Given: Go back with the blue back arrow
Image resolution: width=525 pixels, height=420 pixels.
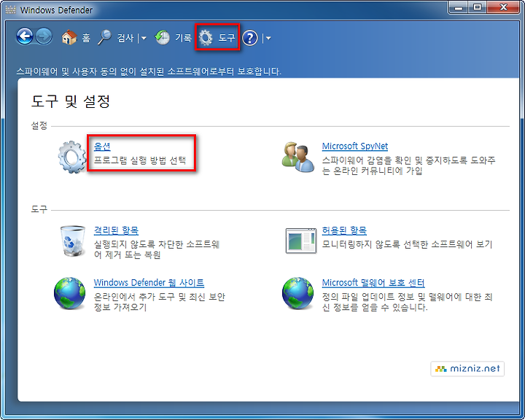Looking at the screenshot, I should (25, 36).
